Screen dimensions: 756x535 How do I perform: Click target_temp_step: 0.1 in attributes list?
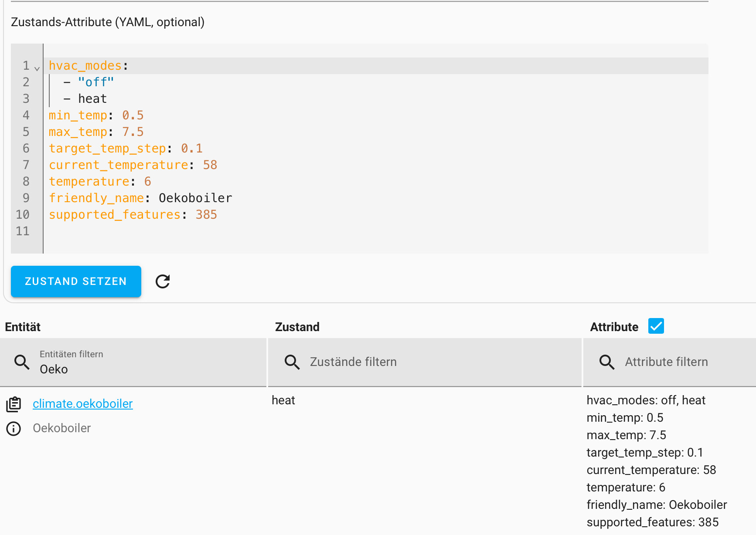pyautogui.click(x=645, y=453)
